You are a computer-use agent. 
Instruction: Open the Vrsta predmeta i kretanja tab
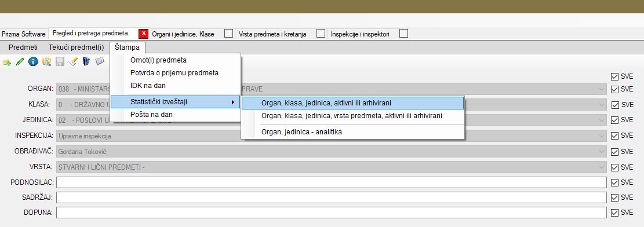tap(272, 34)
